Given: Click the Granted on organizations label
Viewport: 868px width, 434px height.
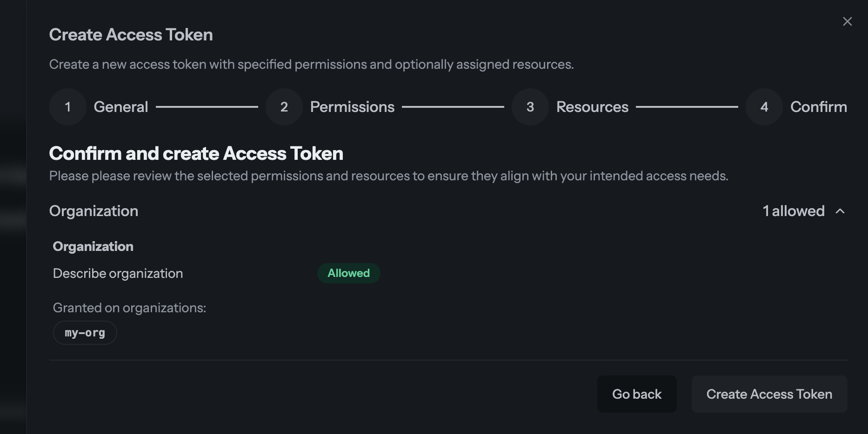Looking at the screenshot, I should pyautogui.click(x=129, y=308).
